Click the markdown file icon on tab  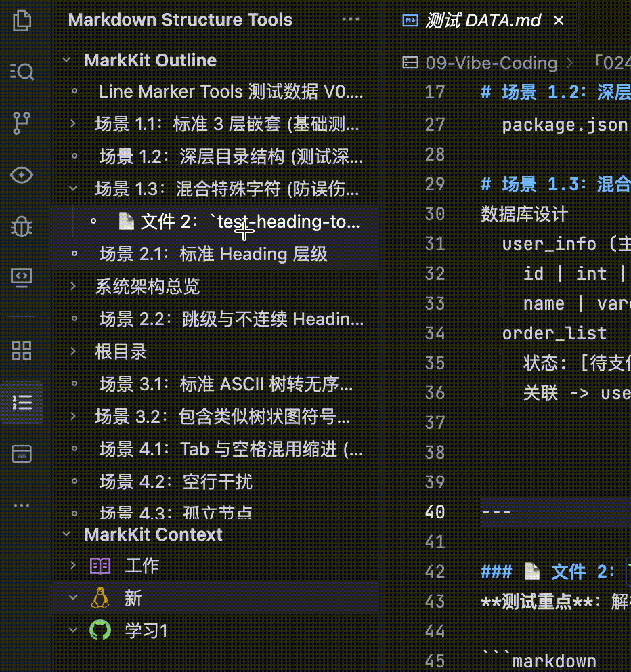point(410,20)
